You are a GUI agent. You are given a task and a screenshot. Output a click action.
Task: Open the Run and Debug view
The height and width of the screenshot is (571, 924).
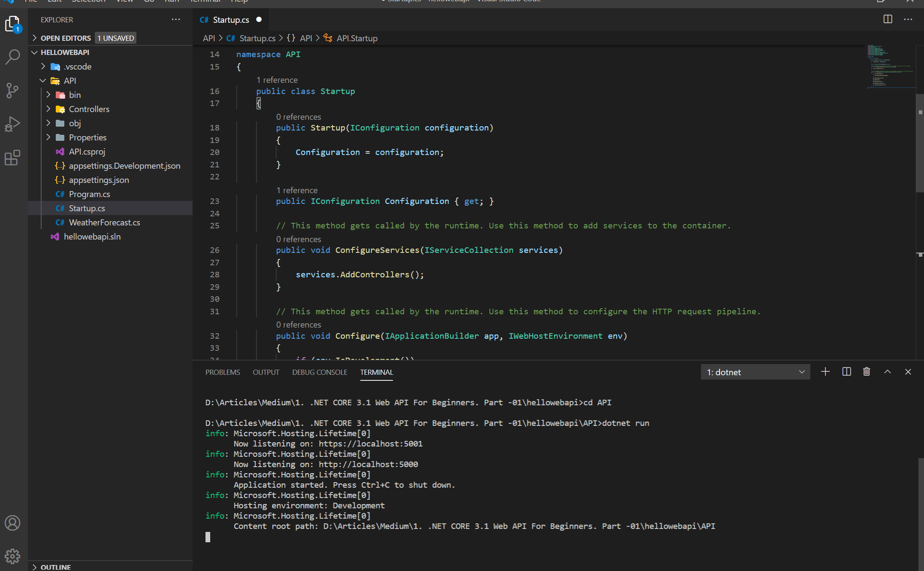point(12,124)
